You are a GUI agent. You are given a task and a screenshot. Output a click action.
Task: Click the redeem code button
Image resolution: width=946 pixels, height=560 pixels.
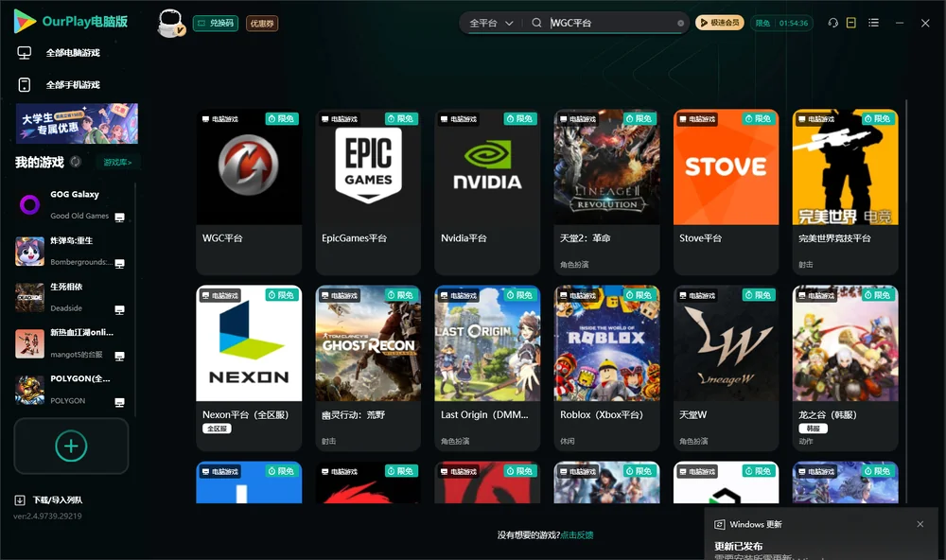click(216, 24)
